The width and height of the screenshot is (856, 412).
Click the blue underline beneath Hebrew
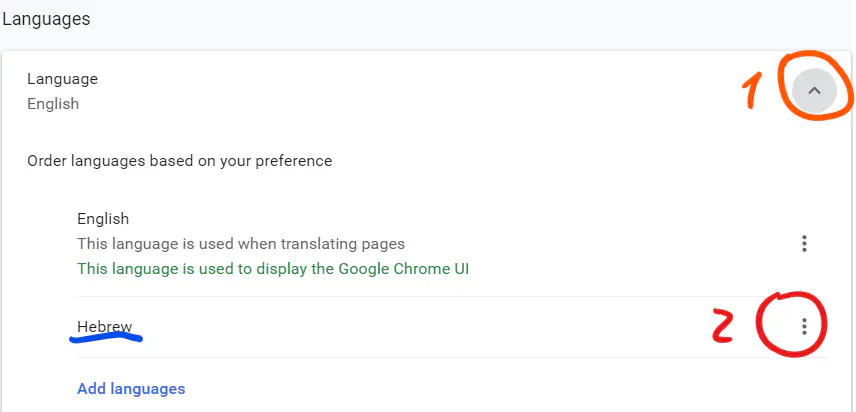click(x=105, y=338)
